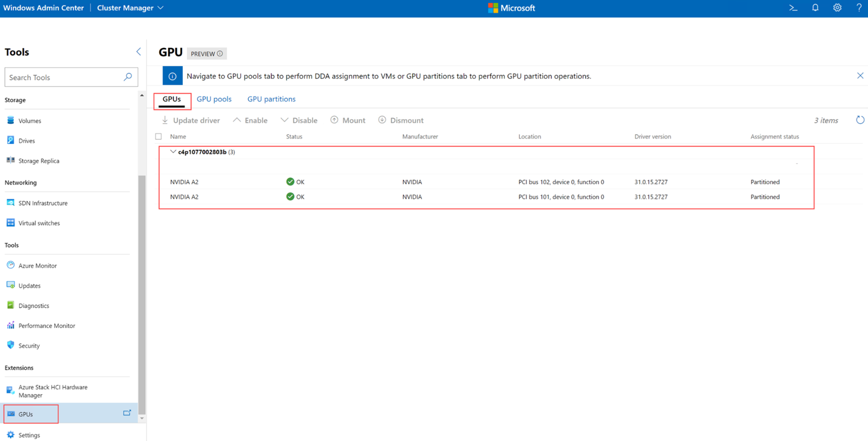The height and width of the screenshot is (441, 868).
Task: Collapse the Tools pane chevron
Action: point(138,52)
